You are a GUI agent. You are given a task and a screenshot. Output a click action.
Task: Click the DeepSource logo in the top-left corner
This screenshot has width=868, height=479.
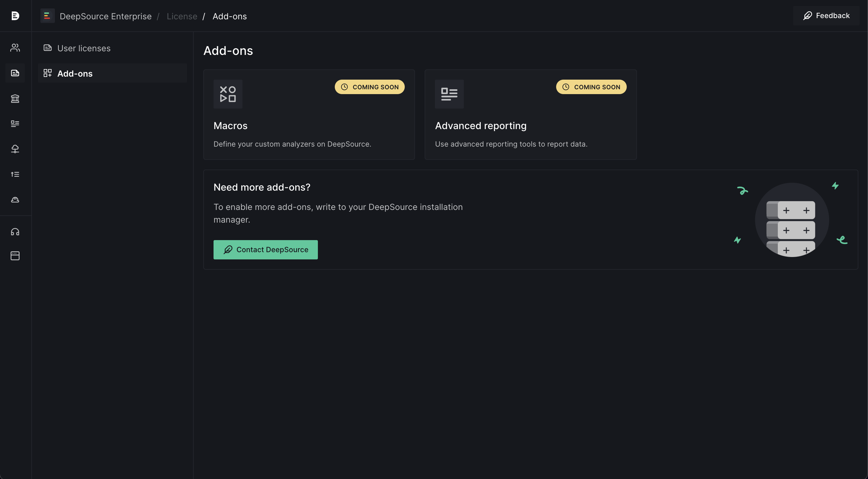[15, 15]
